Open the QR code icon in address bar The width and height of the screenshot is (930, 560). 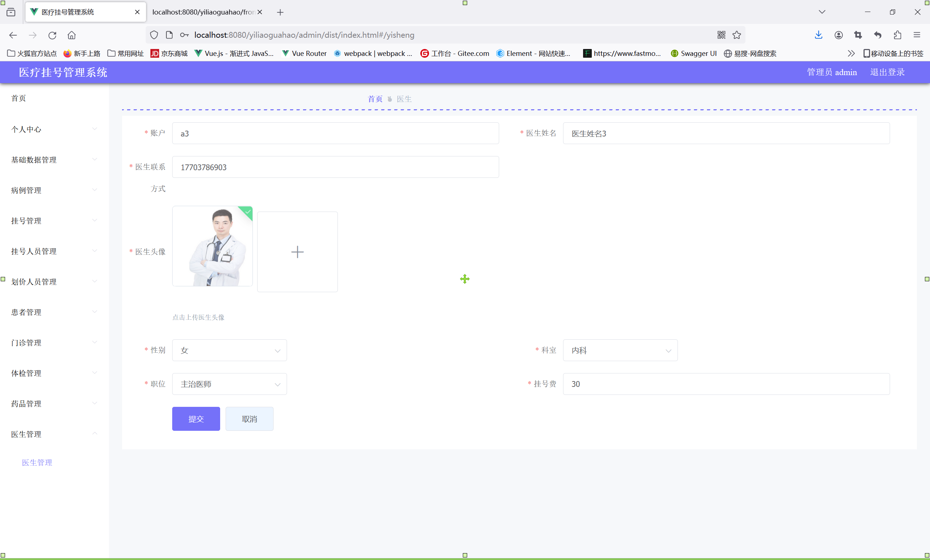tap(721, 35)
